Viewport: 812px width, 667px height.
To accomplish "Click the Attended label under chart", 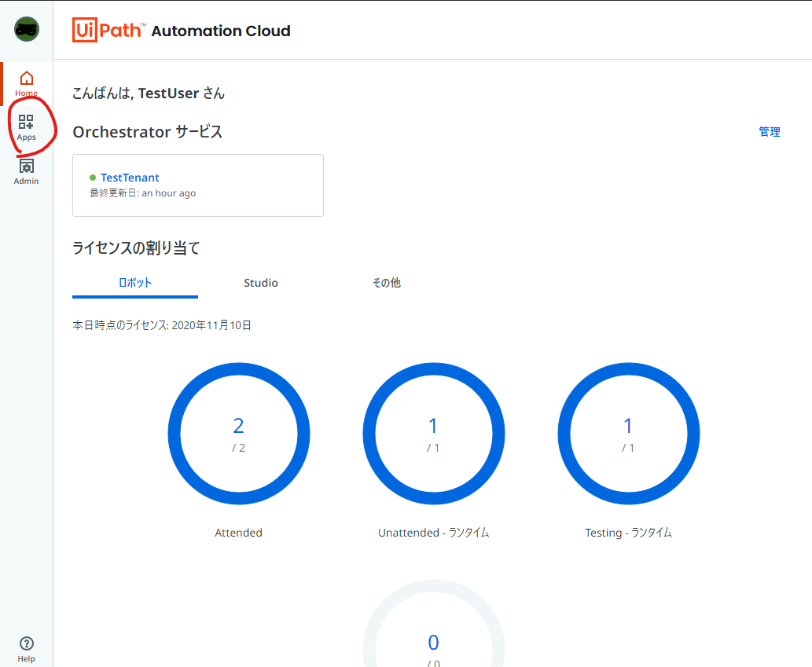I will click(239, 533).
